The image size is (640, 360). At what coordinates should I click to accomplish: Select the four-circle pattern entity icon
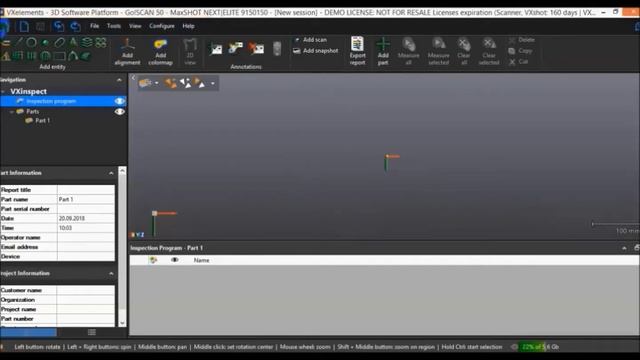(101, 42)
